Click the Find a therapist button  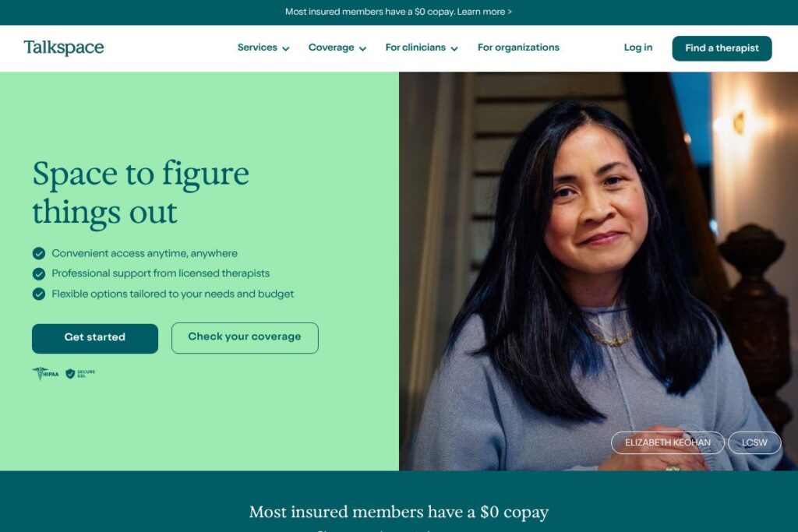(722, 48)
